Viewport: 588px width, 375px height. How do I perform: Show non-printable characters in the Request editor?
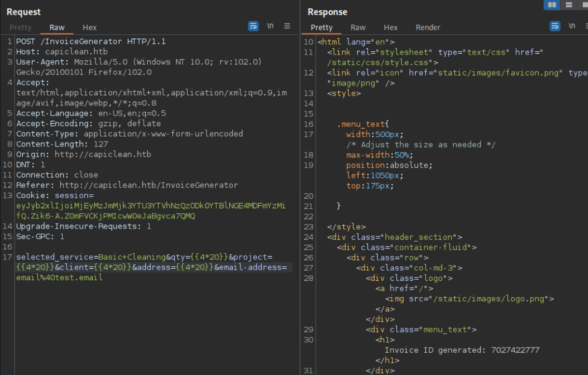[270, 26]
